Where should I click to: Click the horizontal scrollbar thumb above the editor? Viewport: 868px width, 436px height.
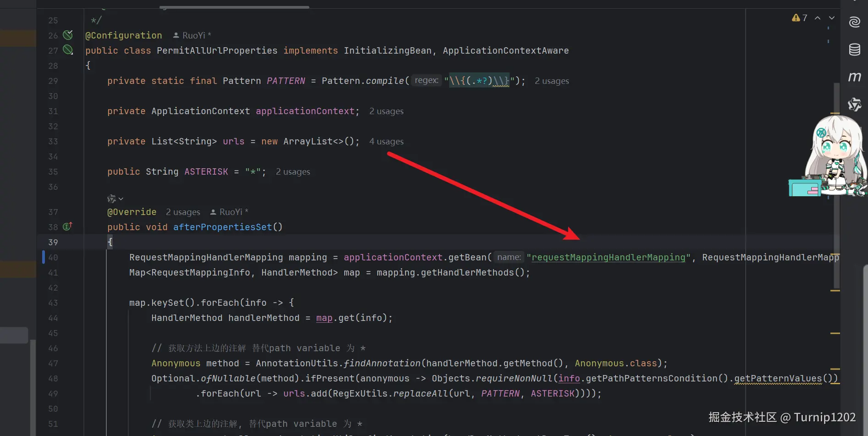[x=234, y=7]
